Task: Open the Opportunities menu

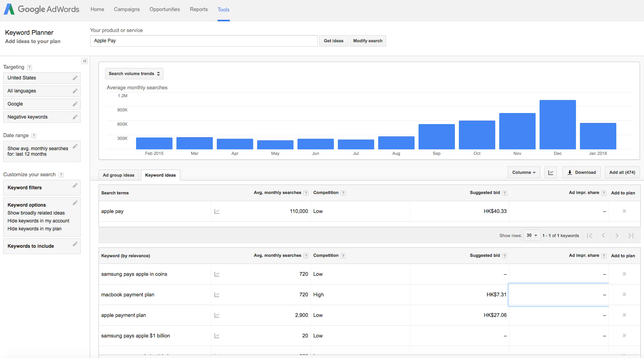Action: tap(165, 9)
